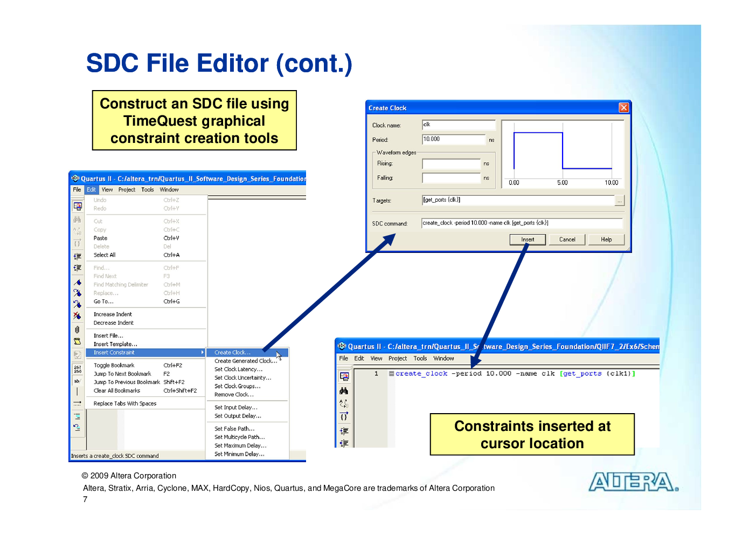Toggle the ab/ whitespace display icon
This screenshot has height=535, width=756.
pos(78,381)
